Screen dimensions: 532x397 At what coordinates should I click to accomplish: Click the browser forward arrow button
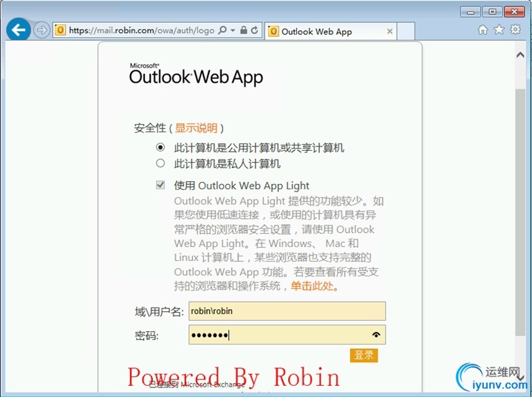point(41,30)
